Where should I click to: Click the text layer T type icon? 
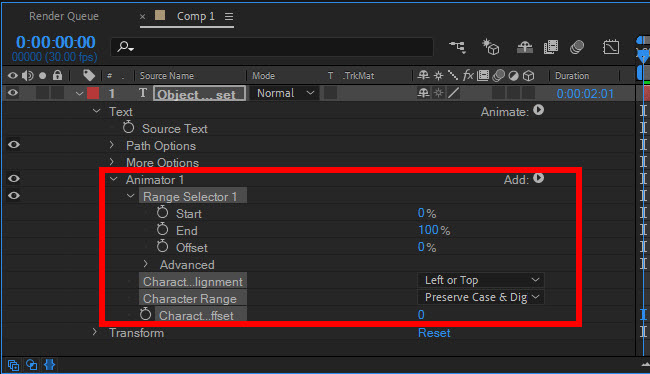(143, 93)
